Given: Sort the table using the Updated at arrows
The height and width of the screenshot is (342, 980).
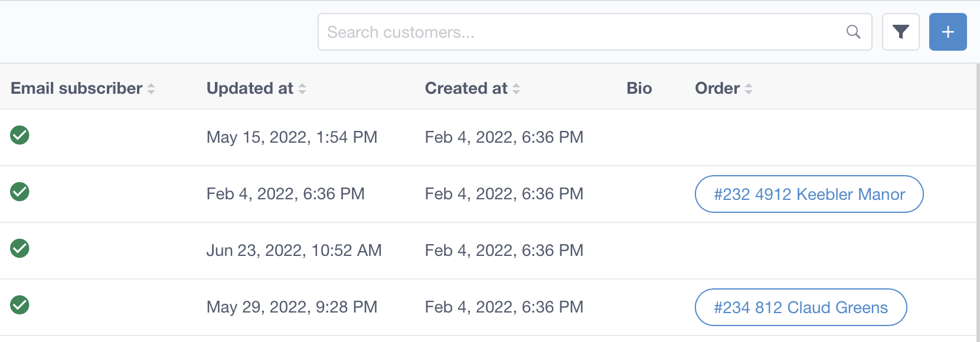Looking at the screenshot, I should [302, 88].
